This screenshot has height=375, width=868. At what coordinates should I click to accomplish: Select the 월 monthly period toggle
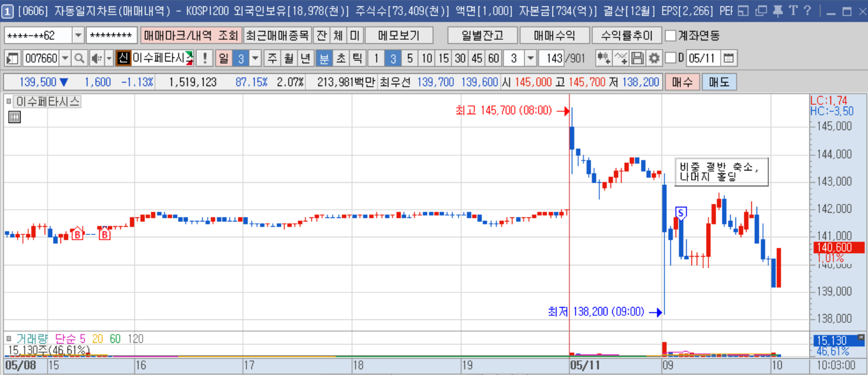point(289,58)
